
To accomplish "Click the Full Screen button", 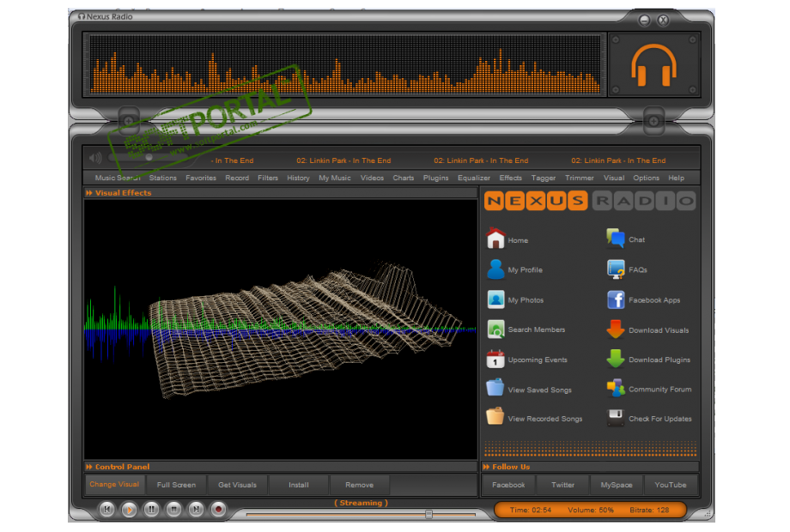I will [176, 485].
